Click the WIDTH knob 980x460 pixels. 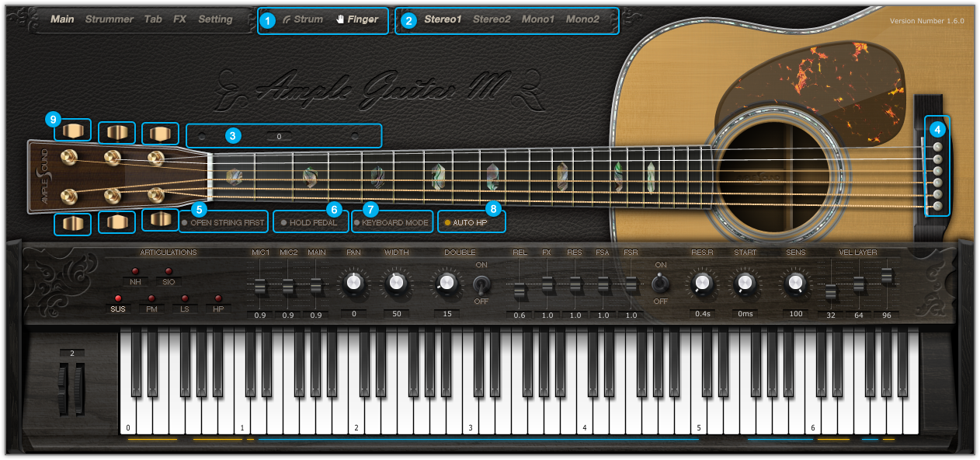(x=396, y=283)
